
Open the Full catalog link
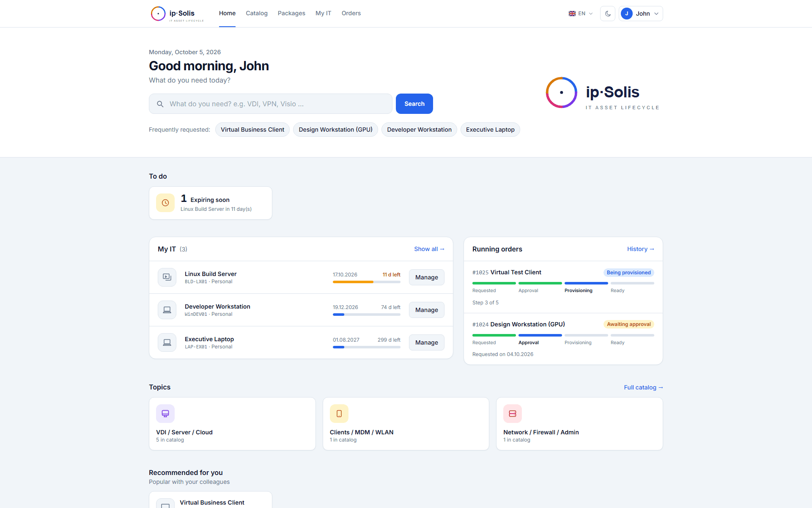click(x=644, y=387)
